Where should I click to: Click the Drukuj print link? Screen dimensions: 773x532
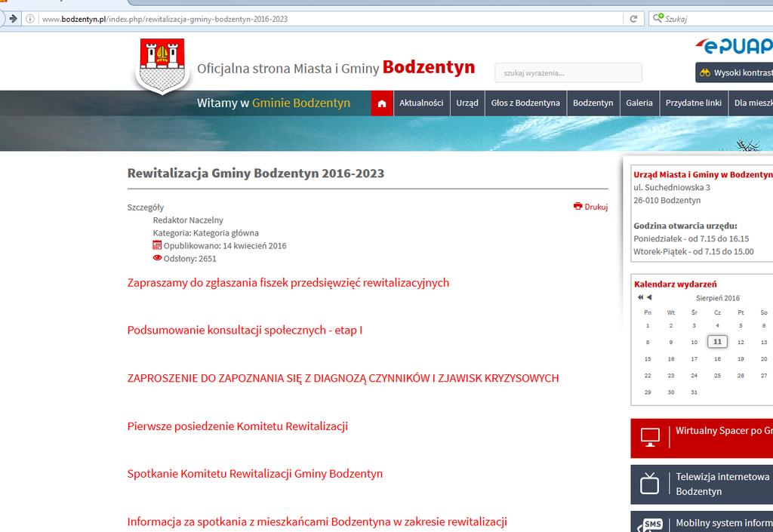coord(596,207)
